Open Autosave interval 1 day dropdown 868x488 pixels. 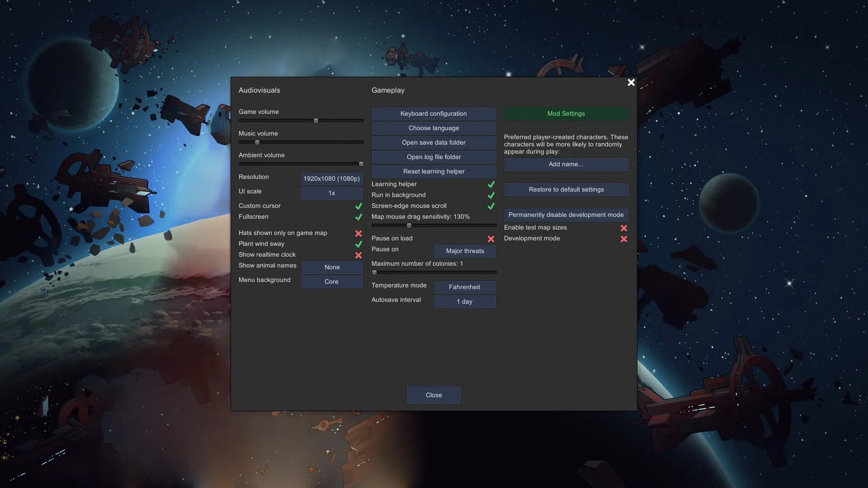click(x=465, y=301)
